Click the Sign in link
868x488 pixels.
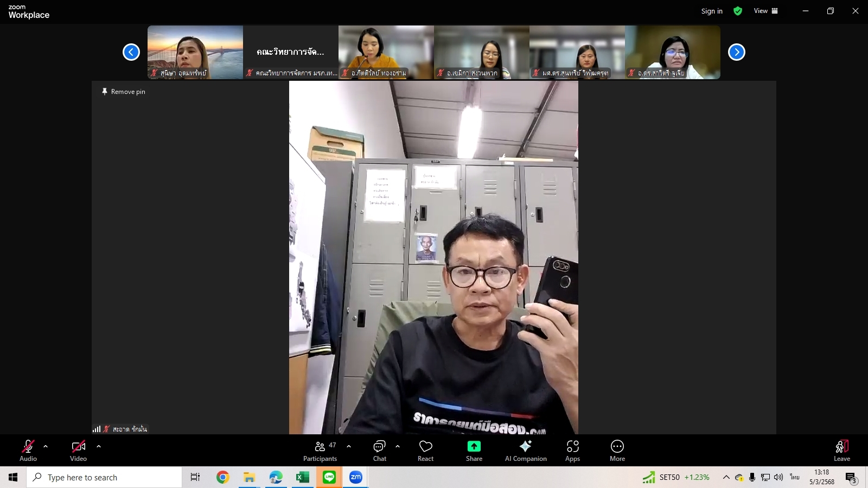click(712, 11)
